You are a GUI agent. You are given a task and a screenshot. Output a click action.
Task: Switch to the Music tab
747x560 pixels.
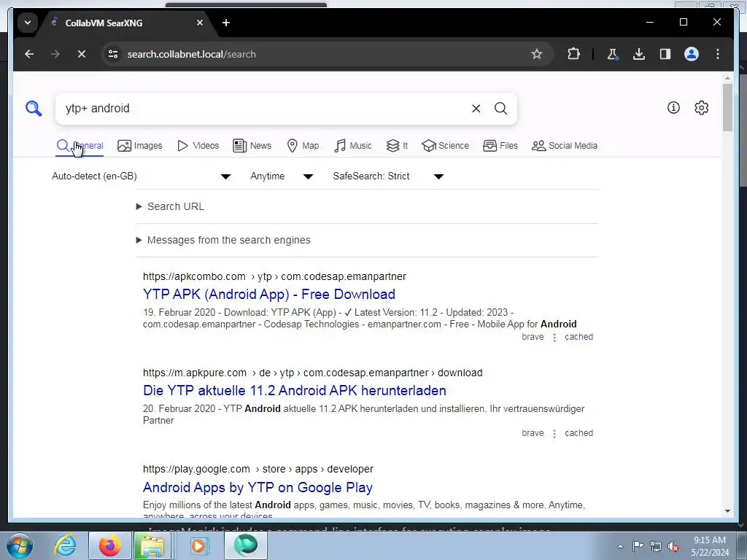[353, 146]
